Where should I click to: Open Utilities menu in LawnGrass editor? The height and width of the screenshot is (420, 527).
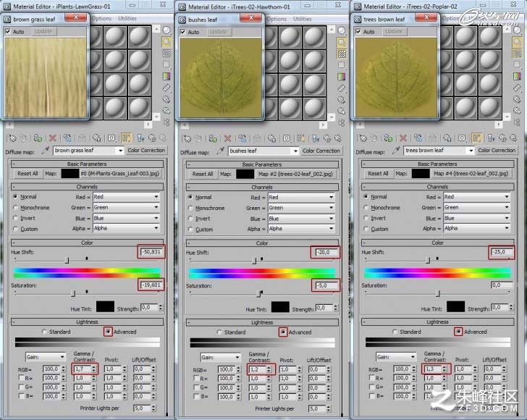point(127,19)
